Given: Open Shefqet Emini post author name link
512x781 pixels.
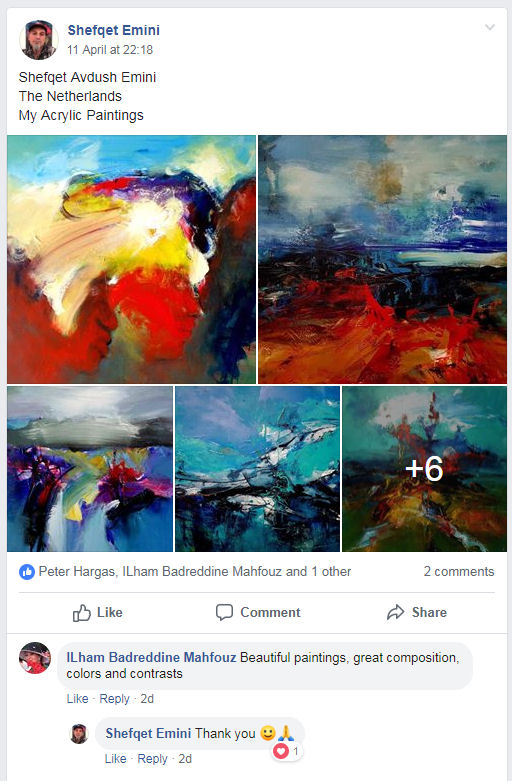Looking at the screenshot, I should [x=114, y=30].
